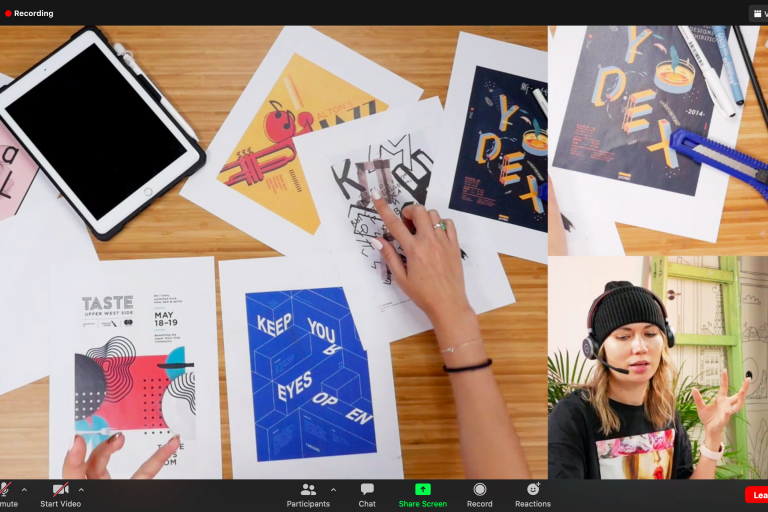
Task: Open the Reactions emoji menu
Action: click(x=533, y=493)
